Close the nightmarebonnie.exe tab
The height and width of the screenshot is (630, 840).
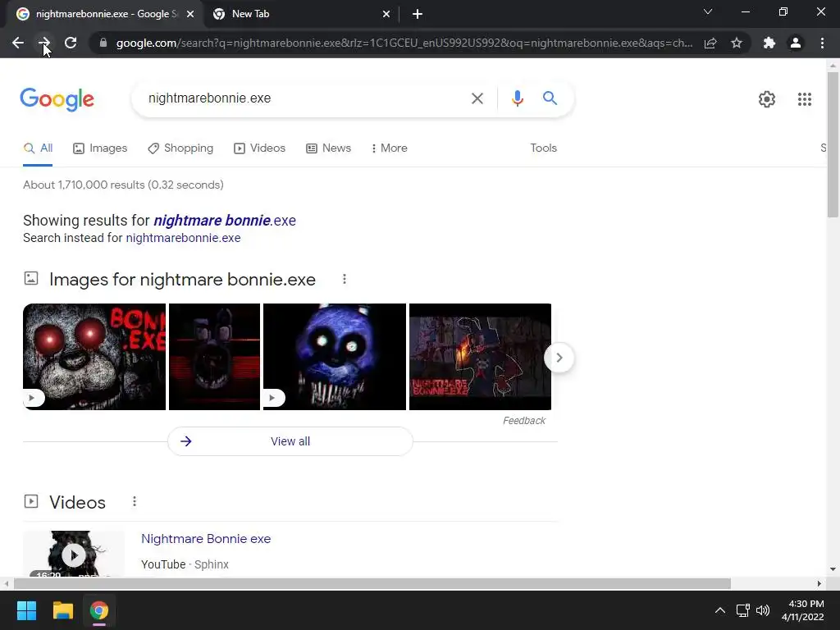[190, 15]
